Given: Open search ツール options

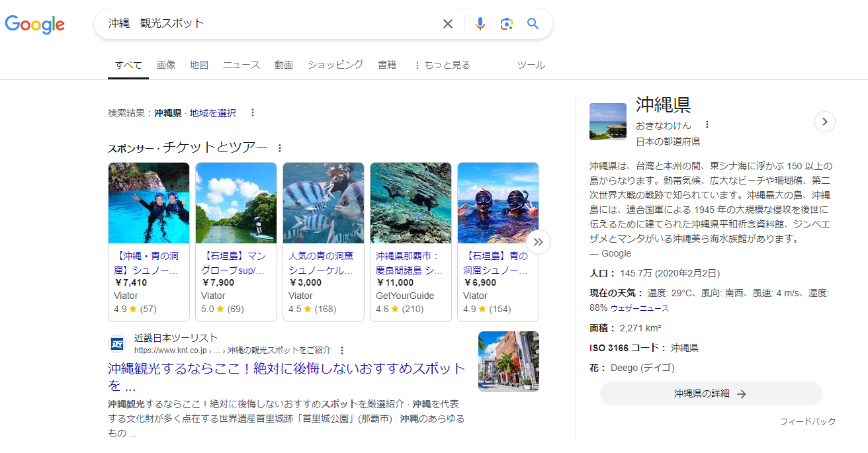Looking at the screenshot, I should tap(531, 64).
